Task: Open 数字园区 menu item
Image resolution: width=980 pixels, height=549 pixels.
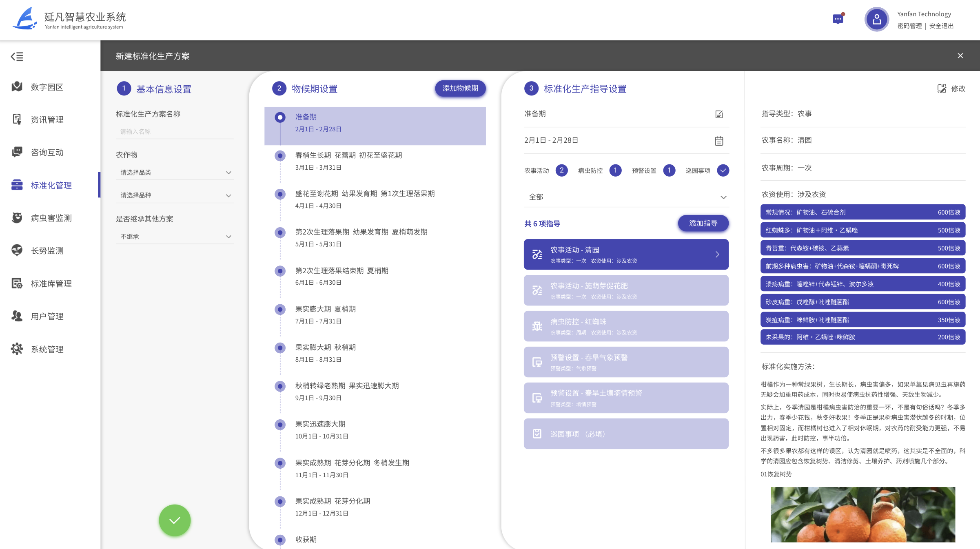Action: 47,87
